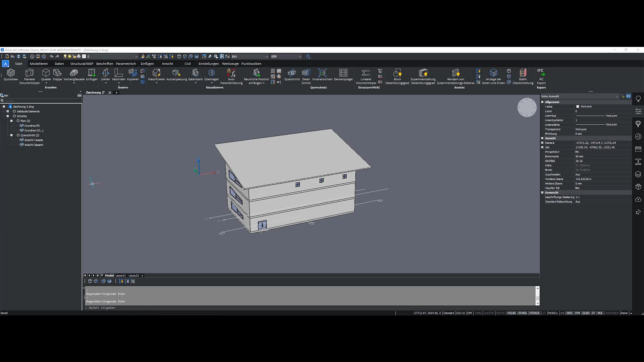Collapse the Gemischt properties section

542,192
